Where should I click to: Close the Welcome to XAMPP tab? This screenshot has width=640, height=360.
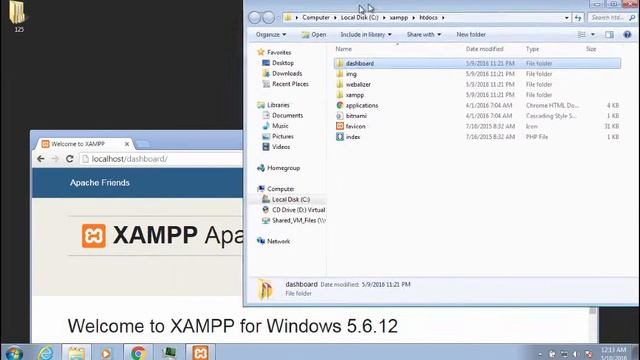click(x=127, y=144)
